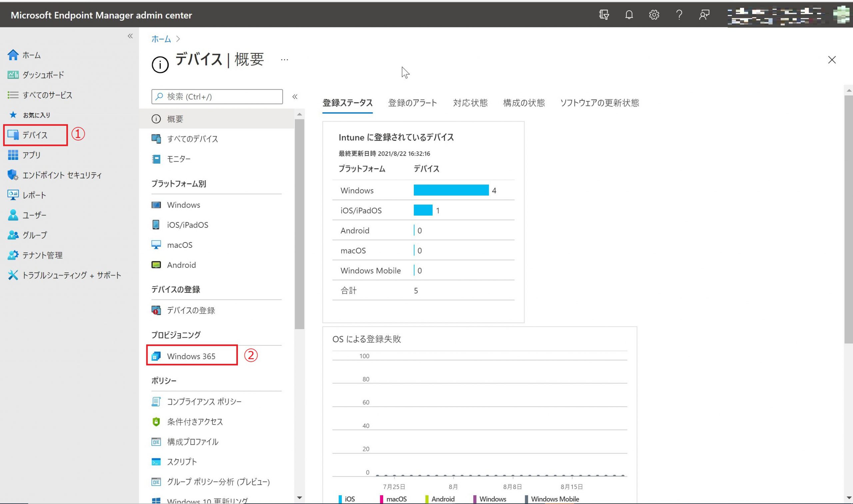This screenshot has height=504, width=853.
Task: Go to ダッシュボード in left navigation
Action: (43, 75)
